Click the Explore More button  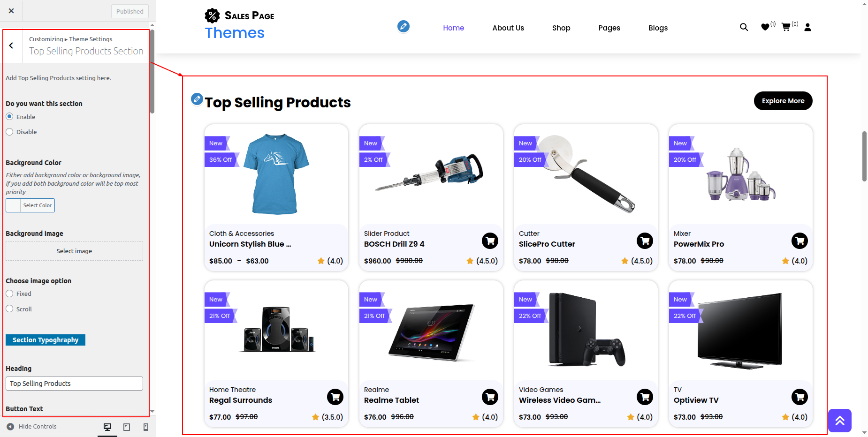tap(783, 101)
